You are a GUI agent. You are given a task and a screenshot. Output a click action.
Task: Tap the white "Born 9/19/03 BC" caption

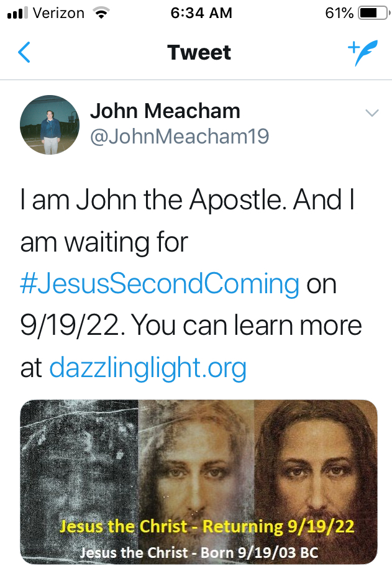point(199,552)
